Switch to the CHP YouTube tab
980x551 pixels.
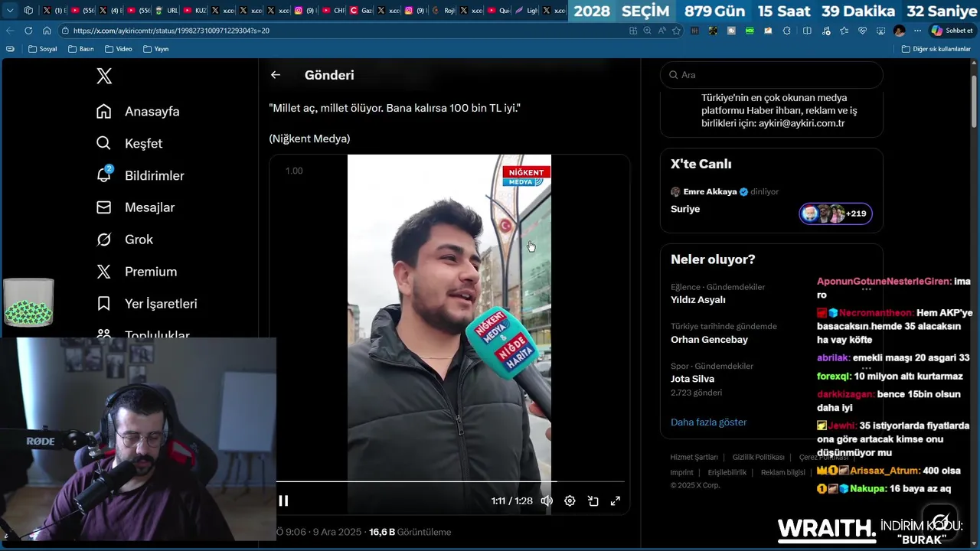(x=333, y=11)
